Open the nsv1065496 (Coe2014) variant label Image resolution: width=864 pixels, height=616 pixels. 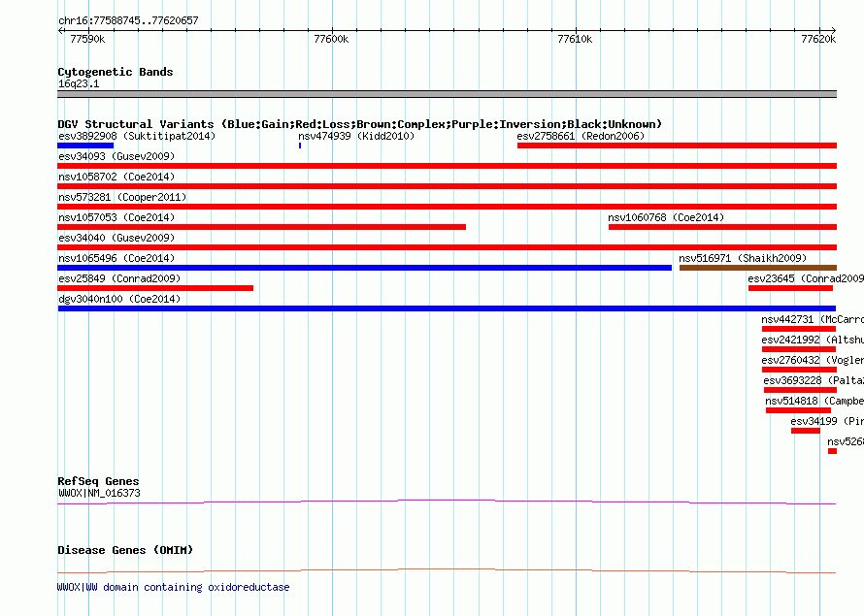[x=116, y=258]
